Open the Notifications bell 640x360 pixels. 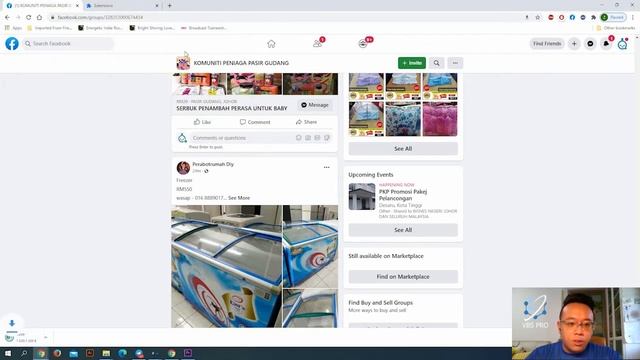(x=606, y=44)
